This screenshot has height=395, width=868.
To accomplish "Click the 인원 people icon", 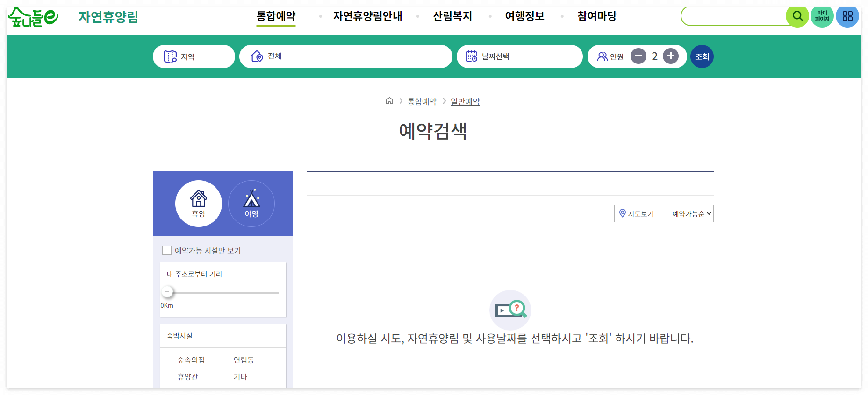I will [603, 56].
